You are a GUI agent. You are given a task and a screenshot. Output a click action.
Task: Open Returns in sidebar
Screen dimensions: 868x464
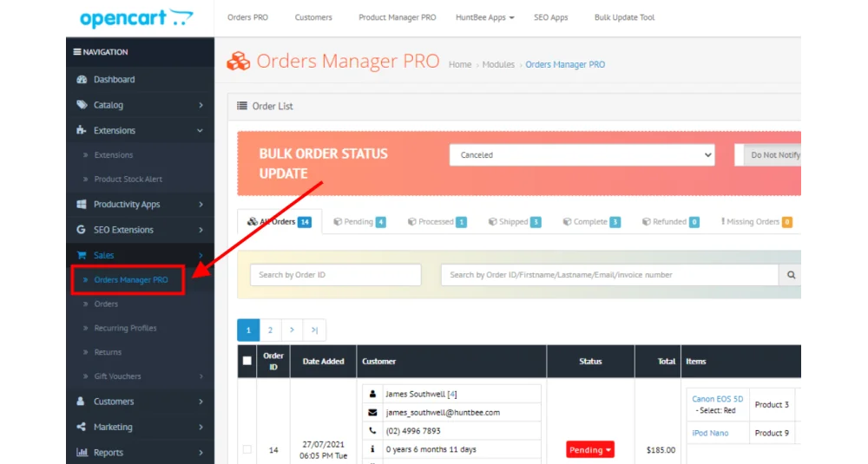[108, 352]
